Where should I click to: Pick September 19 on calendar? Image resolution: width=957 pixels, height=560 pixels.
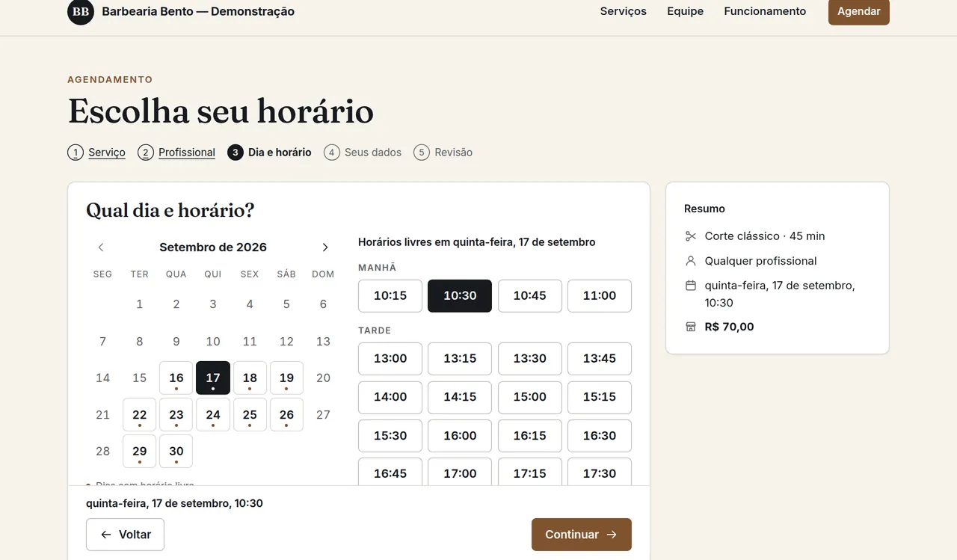click(x=286, y=378)
